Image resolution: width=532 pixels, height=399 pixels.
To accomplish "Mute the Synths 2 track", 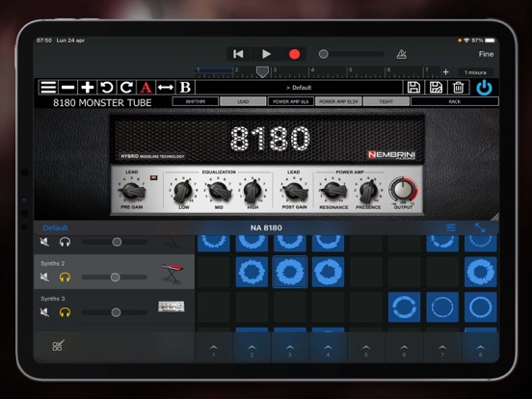I will 44,278.
